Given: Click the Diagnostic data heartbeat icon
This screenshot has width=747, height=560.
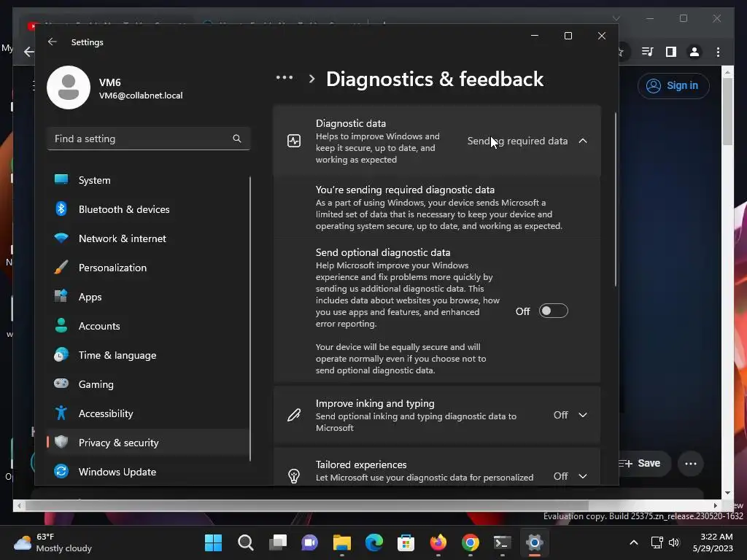Looking at the screenshot, I should click(294, 141).
